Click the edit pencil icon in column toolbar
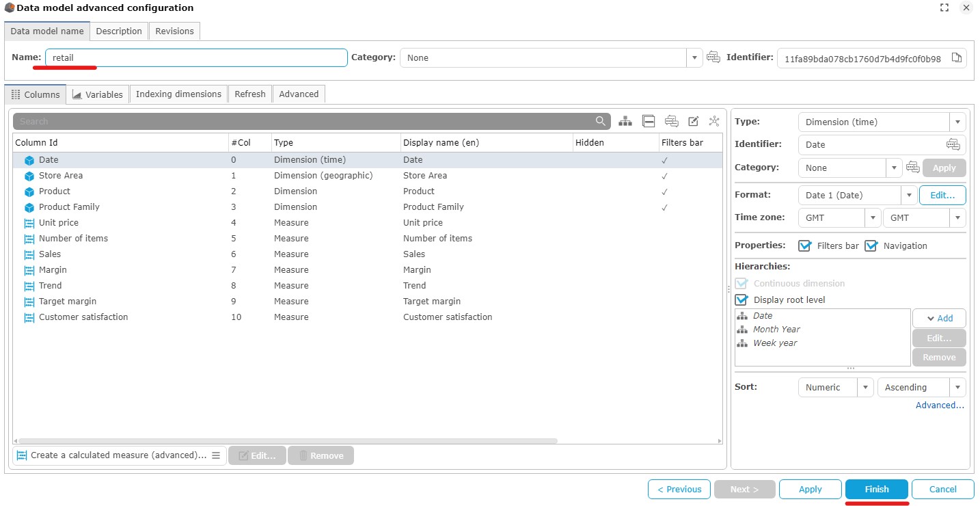The image size is (980, 506). [693, 121]
